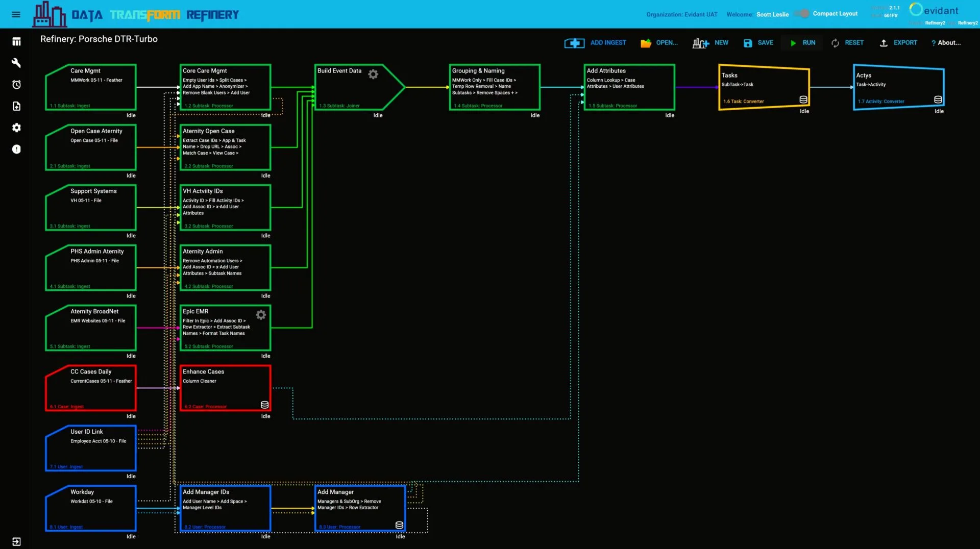Click the ADD INGEST button
The width and height of the screenshot is (980, 549).
pos(595,43)
